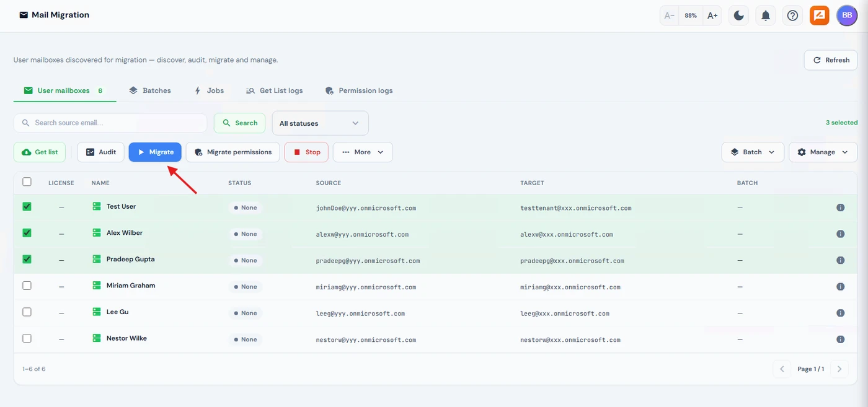Screen dimensions: 868x407
Task: Toggle dark mode moon icon
Action: [739, 15]
